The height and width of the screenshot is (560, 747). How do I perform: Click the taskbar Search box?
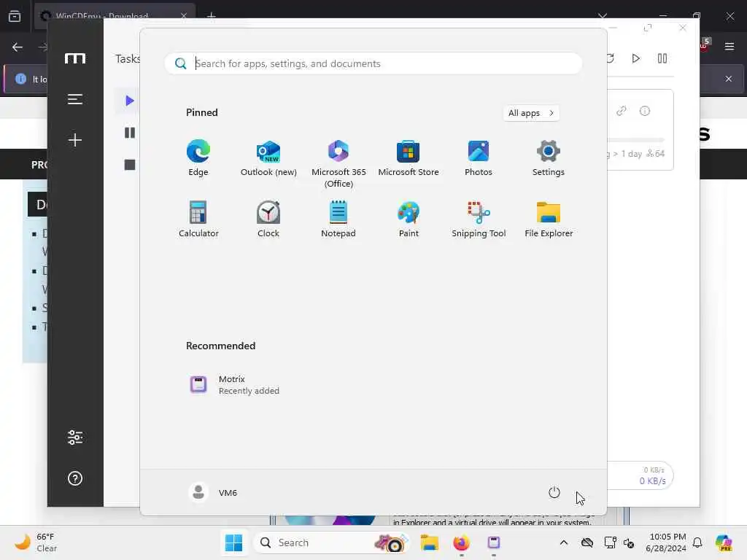click(331, 542)
